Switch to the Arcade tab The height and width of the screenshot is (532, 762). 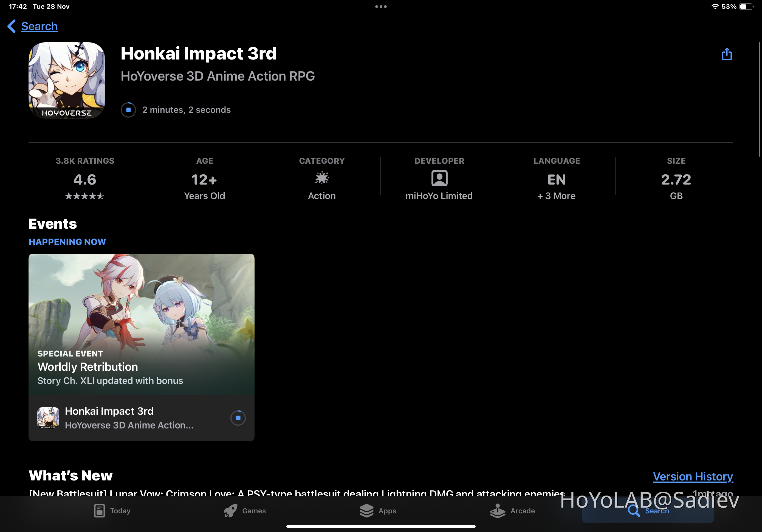(x=513, y=511)
